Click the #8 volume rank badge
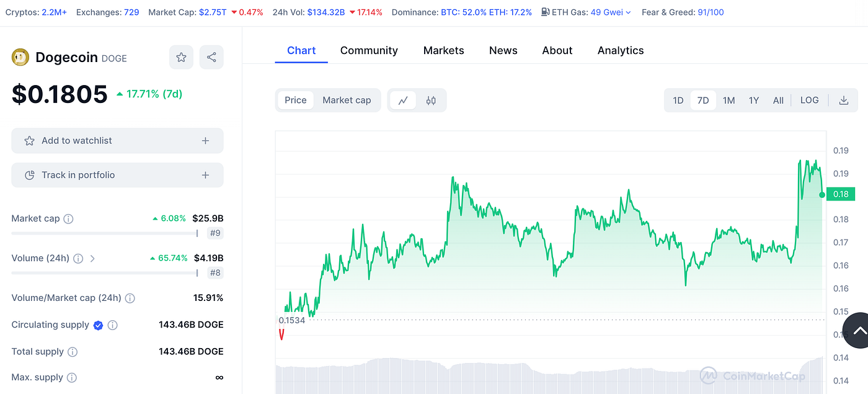Image resolution: width=868 pixels, height=394 pixels. [215, 272]
